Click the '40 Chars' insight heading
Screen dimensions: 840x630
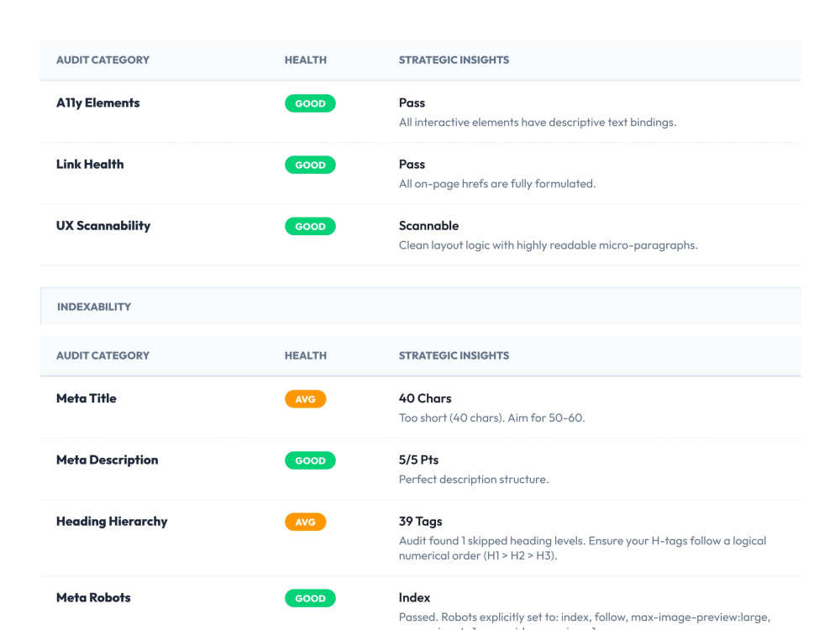coord(425,398)
